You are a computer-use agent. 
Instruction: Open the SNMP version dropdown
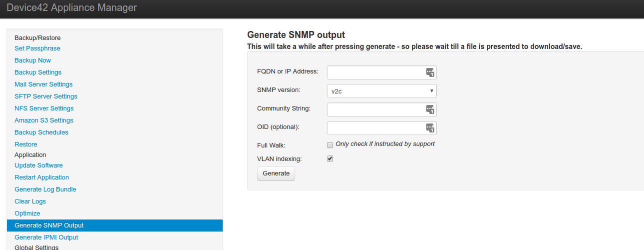[382, 91]
